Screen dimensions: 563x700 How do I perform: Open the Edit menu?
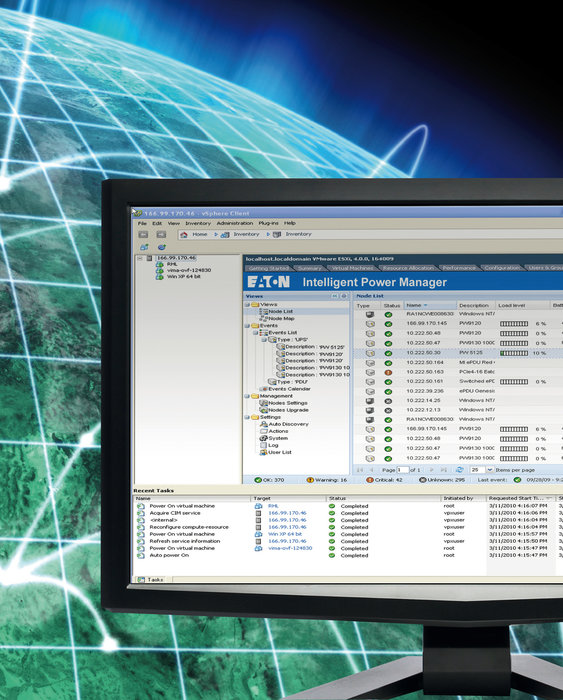coord(157,223)
